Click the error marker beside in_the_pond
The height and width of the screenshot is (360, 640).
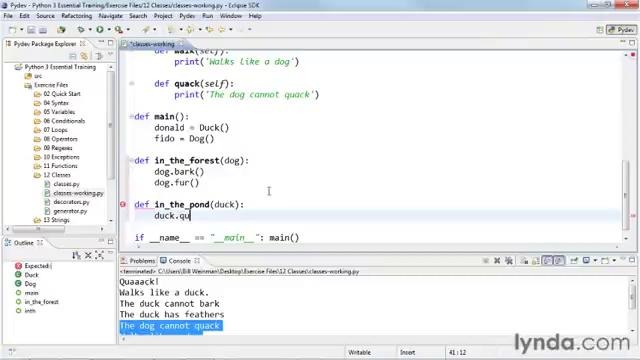(x=123, y=204)
